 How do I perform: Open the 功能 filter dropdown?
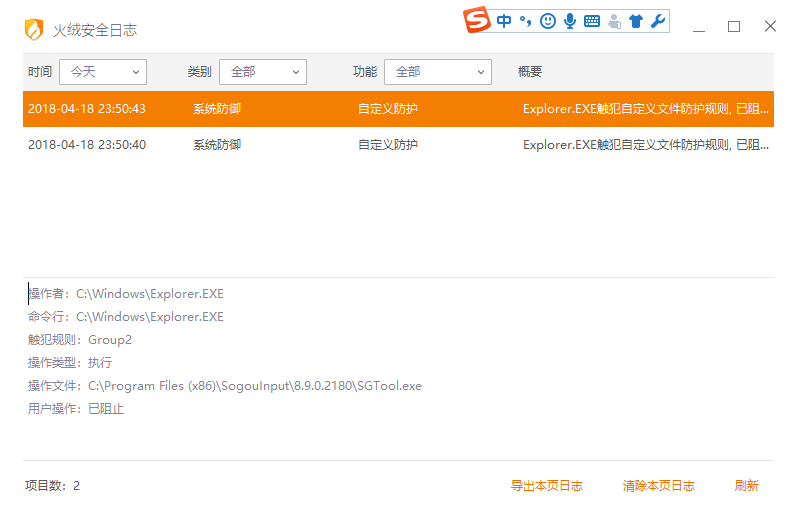[437, 72]
